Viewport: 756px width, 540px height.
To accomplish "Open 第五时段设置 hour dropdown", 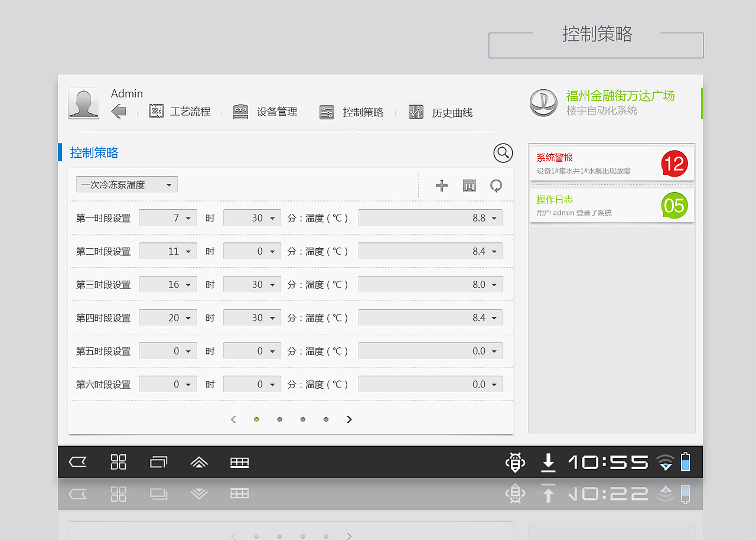I will point(168,350).
